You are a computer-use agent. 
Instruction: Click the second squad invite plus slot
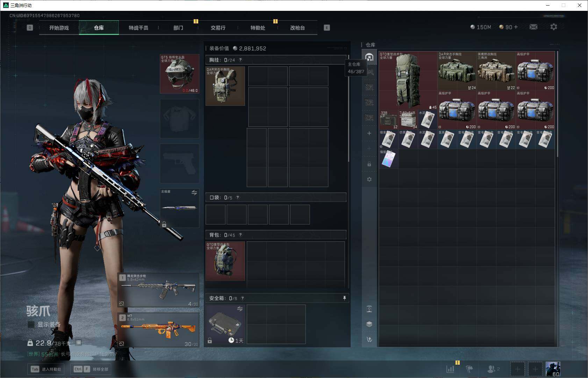pyautogui.click(x=535, y=369)
